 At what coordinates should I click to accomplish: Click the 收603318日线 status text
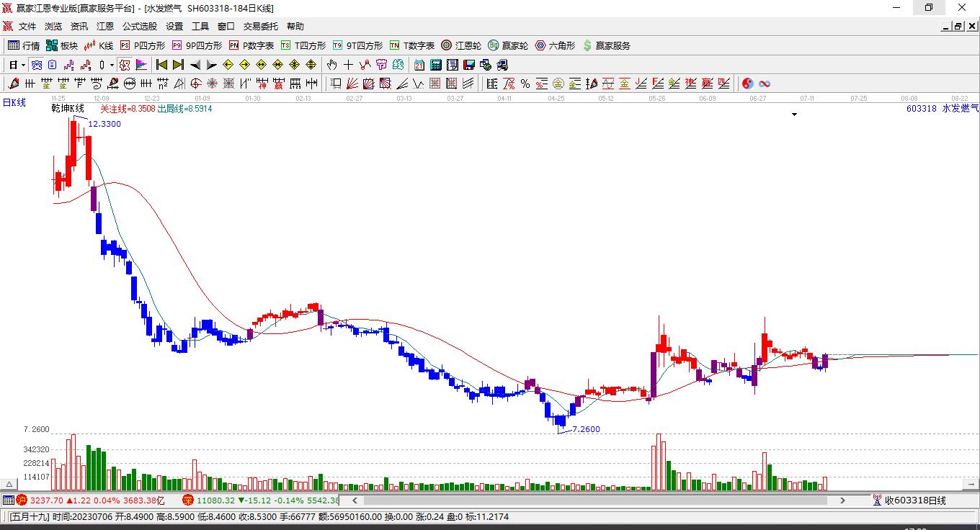tap(915, 500)
